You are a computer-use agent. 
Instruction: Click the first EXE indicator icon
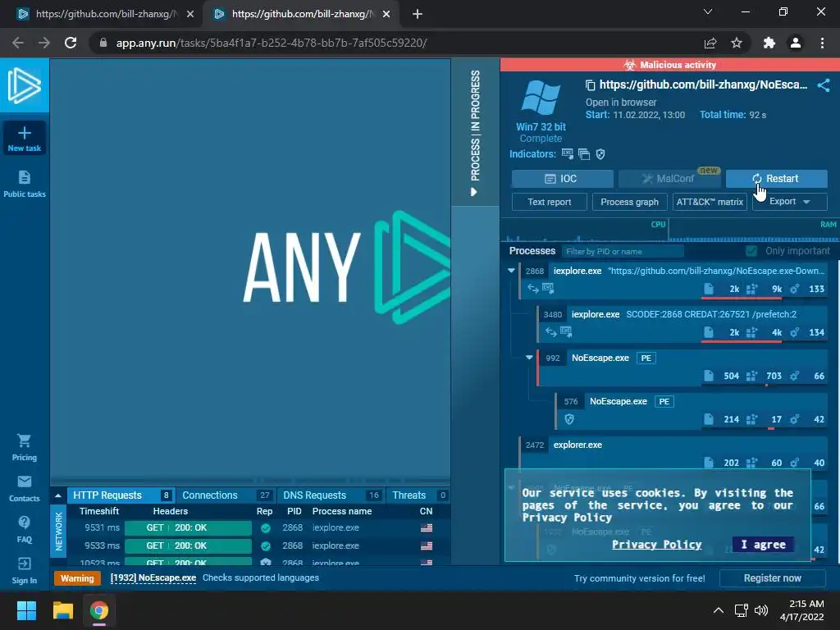568,154
